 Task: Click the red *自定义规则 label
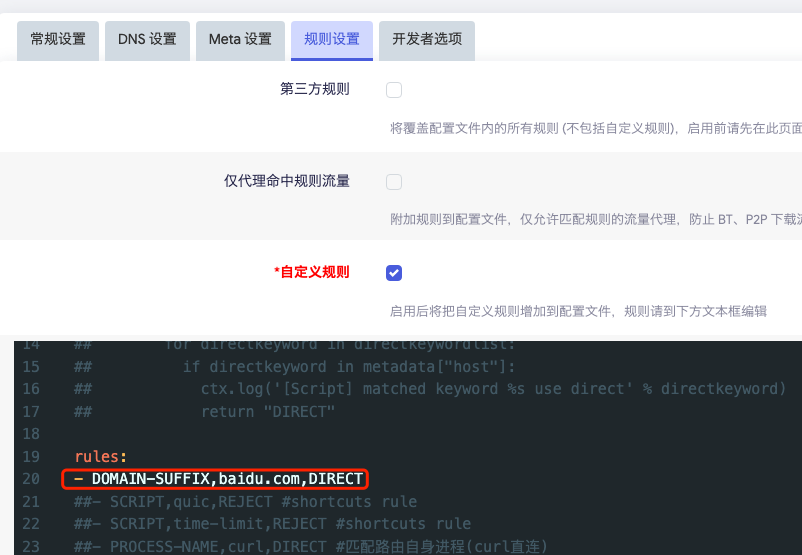pyautogui.click(x=311, y=272)
